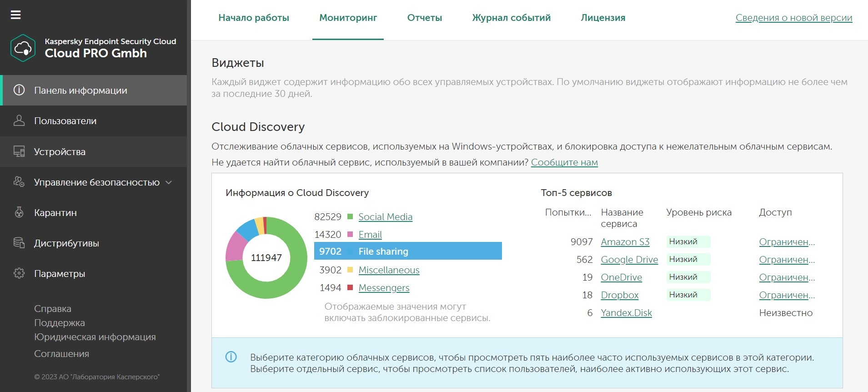Screen dimensions: 868x392
Task: Open the Отчеты tab
Action: click(425, 18)
